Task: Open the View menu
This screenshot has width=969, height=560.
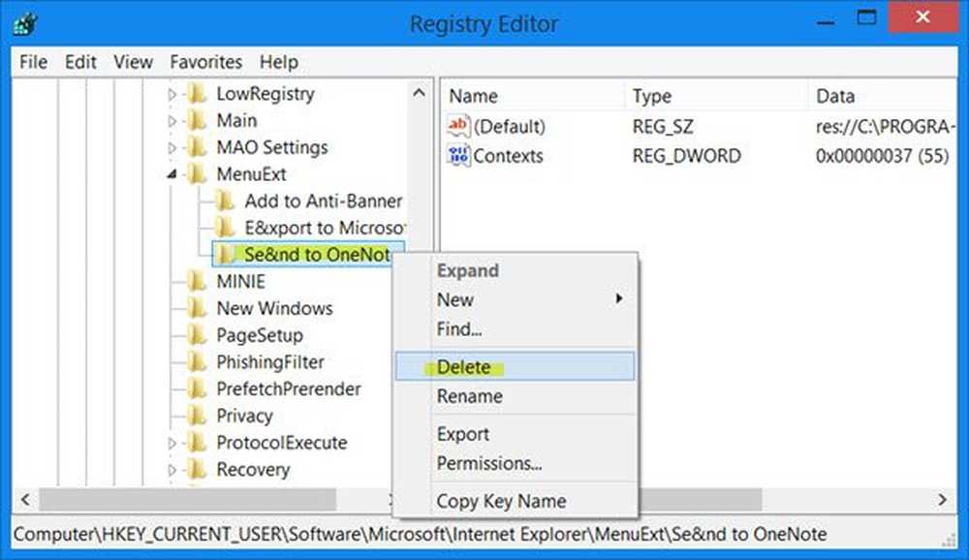Action: tap(133, 62)
